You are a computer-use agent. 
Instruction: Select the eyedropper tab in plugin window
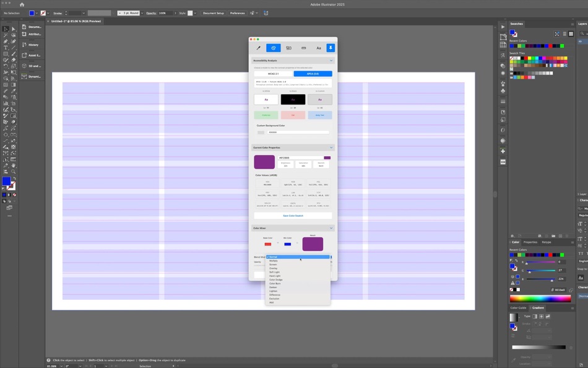258,48
